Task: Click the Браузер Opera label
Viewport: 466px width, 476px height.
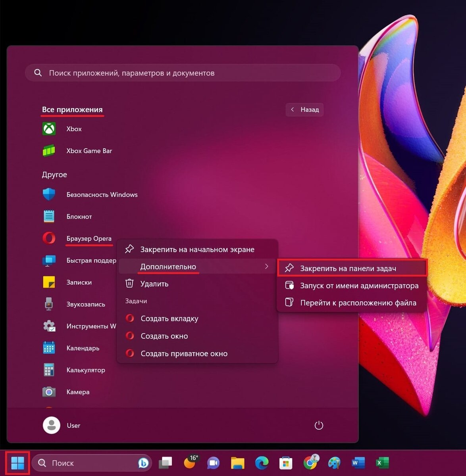Action: (89, 238)
